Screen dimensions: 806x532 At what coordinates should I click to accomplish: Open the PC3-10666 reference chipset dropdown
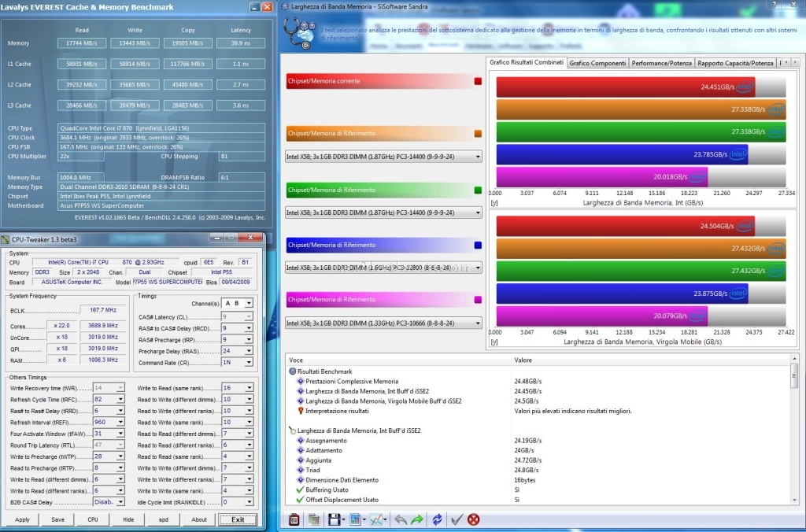383,323
